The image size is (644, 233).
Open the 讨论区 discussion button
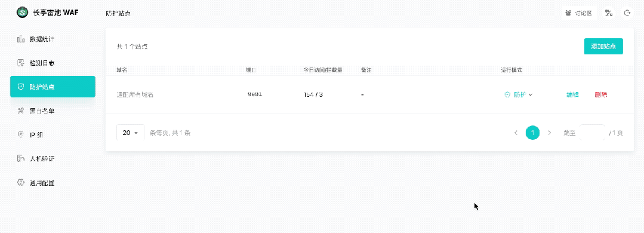point(580,13)
